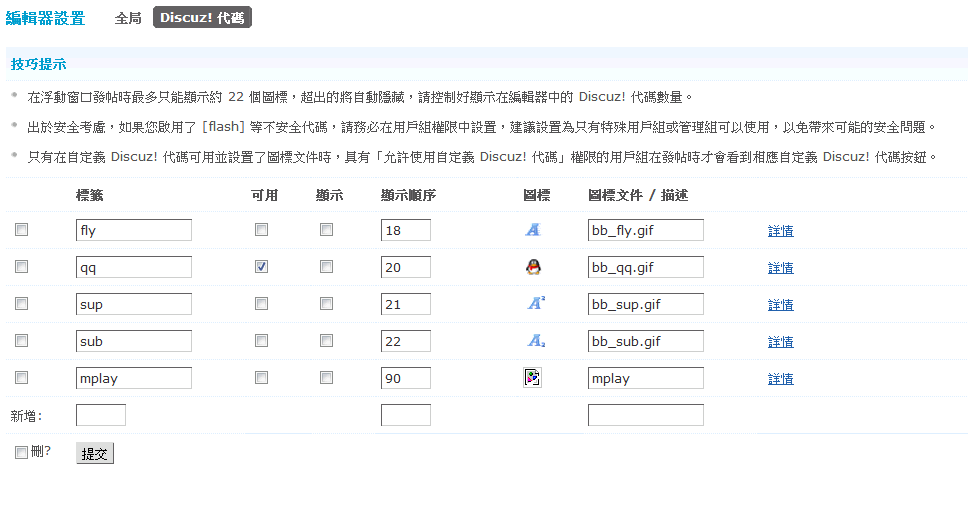
Task: Click the QQ penguin icon
Action: click(x=533, y=267)
